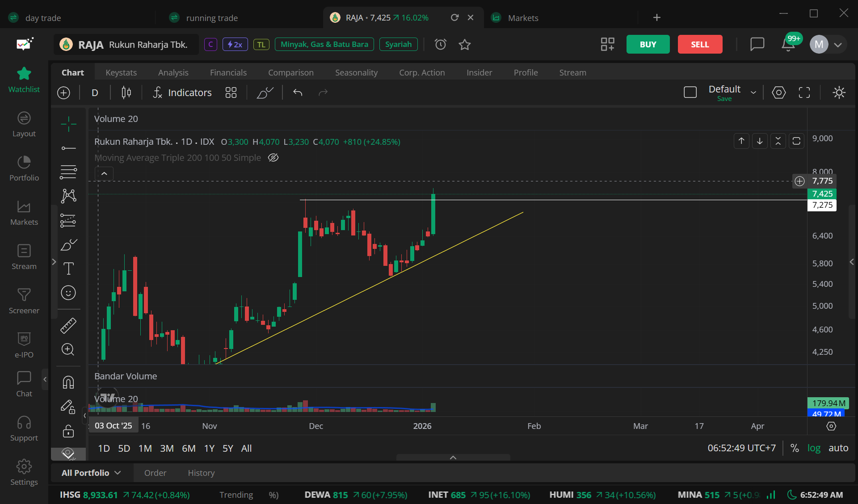Click the price alert clock icon

click(441, 44)
